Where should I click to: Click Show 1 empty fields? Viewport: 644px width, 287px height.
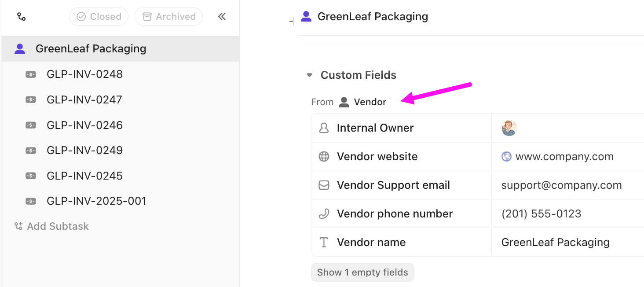(362, 272)
